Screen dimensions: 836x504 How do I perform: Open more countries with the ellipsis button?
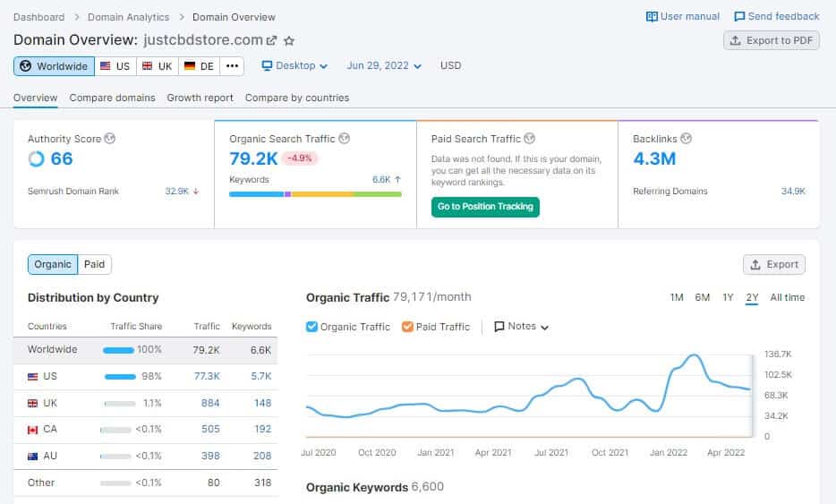click(x=232, y=66)
